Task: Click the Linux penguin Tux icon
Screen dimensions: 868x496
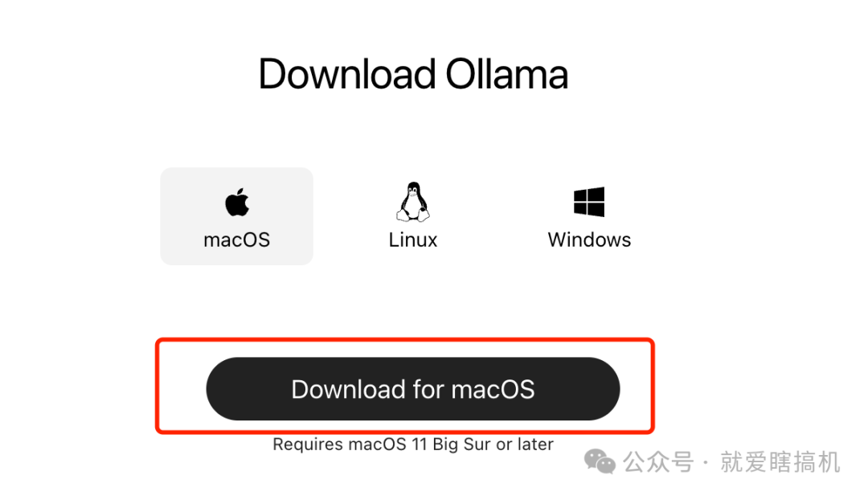Action: 413,202
